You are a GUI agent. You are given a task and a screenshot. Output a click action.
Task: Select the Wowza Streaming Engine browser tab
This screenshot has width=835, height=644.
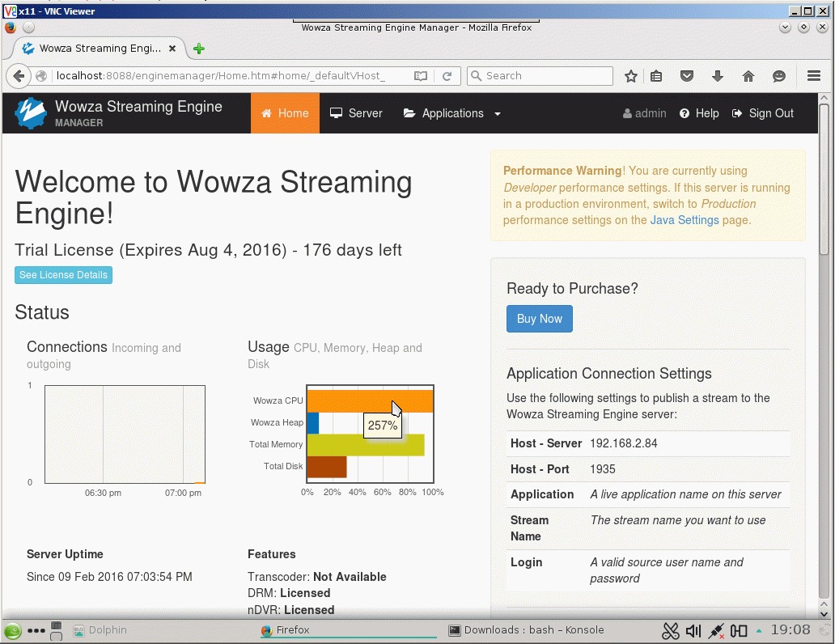pos(99,49)
